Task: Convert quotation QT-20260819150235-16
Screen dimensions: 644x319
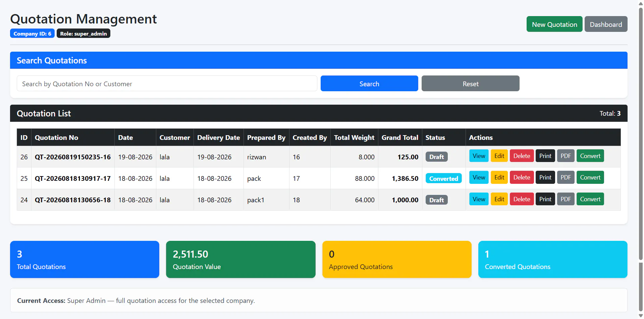Action: point(590,156)
